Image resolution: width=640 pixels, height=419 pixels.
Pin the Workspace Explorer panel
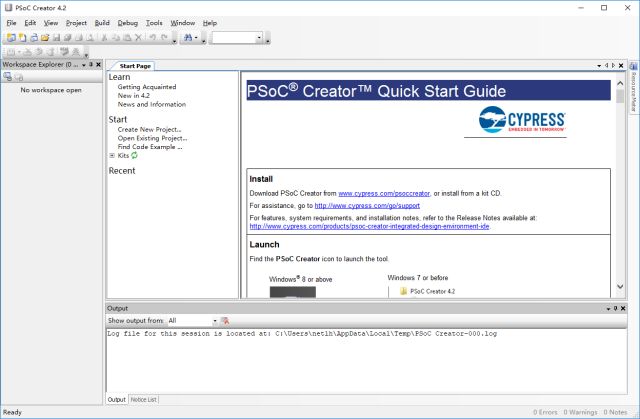point(91,64)
